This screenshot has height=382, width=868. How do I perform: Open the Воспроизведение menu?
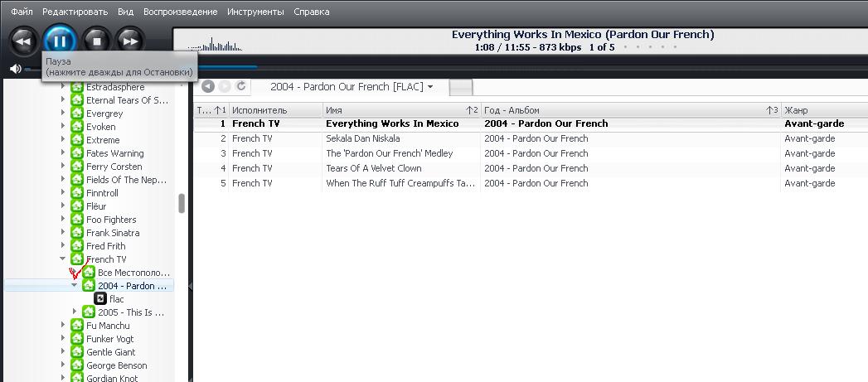[x=181, y=12]
